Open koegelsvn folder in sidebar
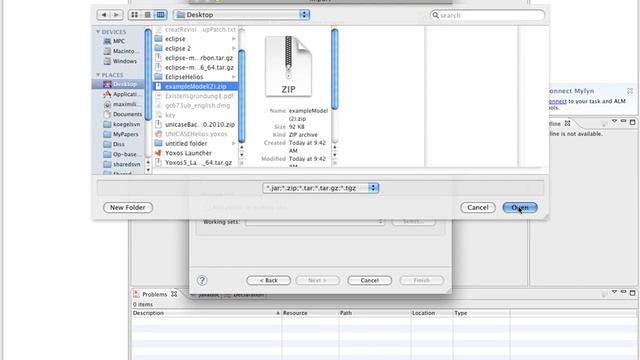 pos(122,124)
